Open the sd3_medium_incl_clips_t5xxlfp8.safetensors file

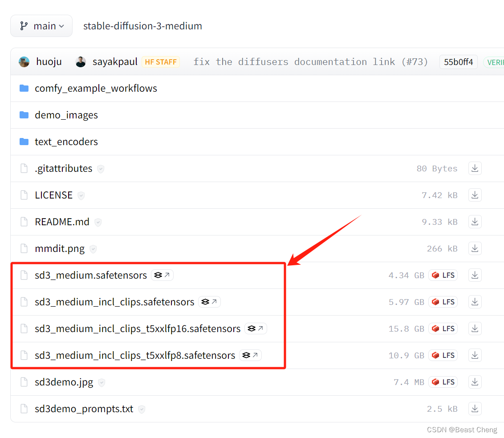click(x=135, y=355)
